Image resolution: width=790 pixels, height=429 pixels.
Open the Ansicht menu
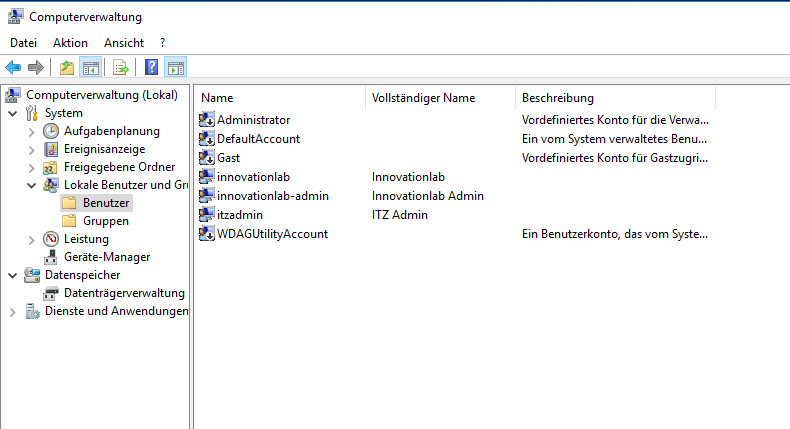pos(124,43)
